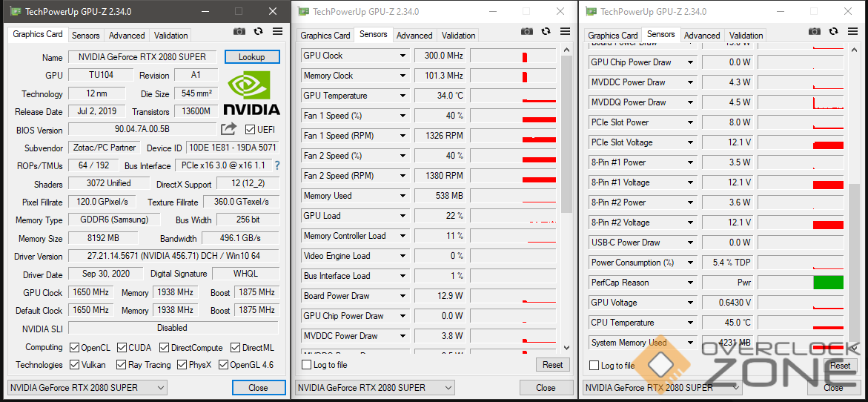
Task: Click the green PerfCap Reason graph bar
Action: coord(828,283)
